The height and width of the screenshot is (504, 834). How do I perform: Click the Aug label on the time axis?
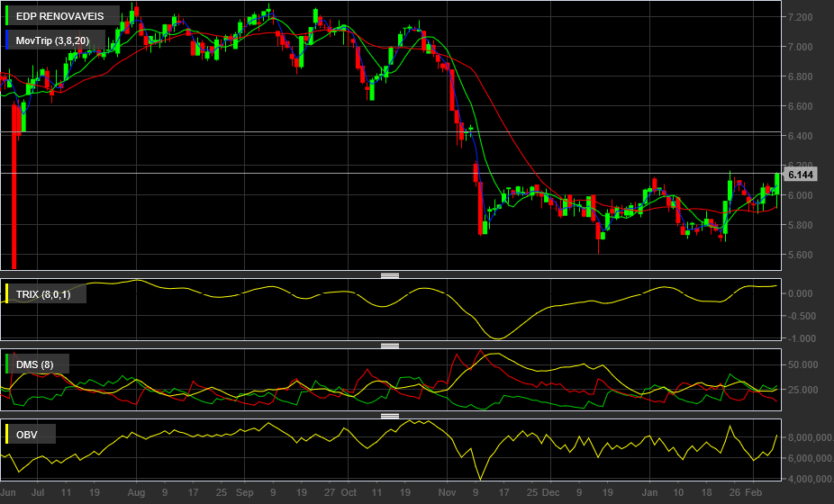136,492
